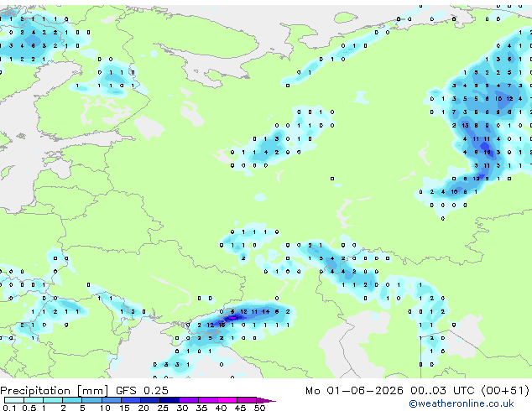
Task: Select the 2–5 mm cyan legend swatch
Action: [72, 400]
